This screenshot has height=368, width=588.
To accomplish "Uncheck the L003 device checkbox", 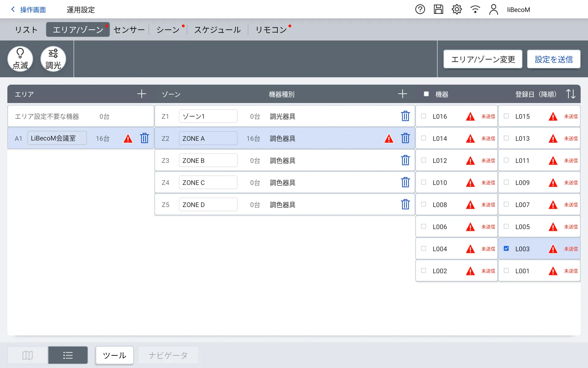I will tap(506, 248).
